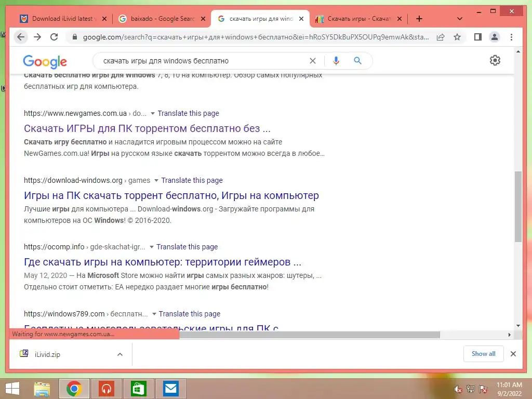This screenshot has height=399, width=532.
Task: Click the Chrome taskbar icon
Action: point(74,389)
